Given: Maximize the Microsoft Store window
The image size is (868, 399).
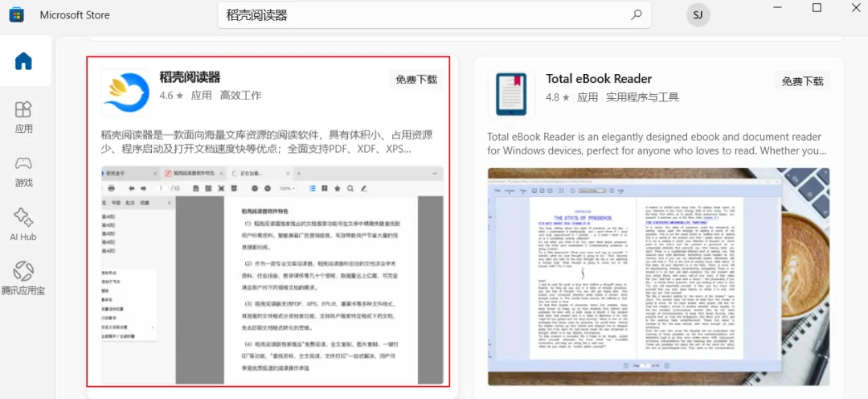Looking at the screenshot, I should 817,7.
